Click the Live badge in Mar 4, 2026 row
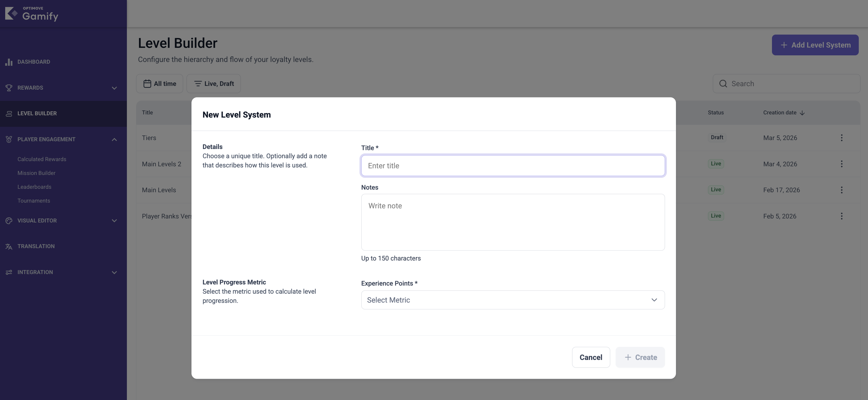This screenshot has height=400, width=868. (x=716, y=164)
